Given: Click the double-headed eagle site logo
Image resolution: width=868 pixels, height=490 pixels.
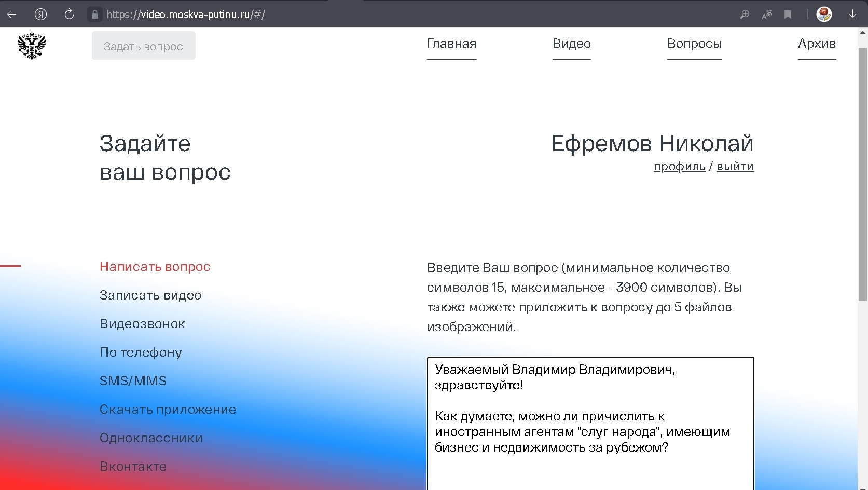Looking at the screenshot, I should 32,46.
